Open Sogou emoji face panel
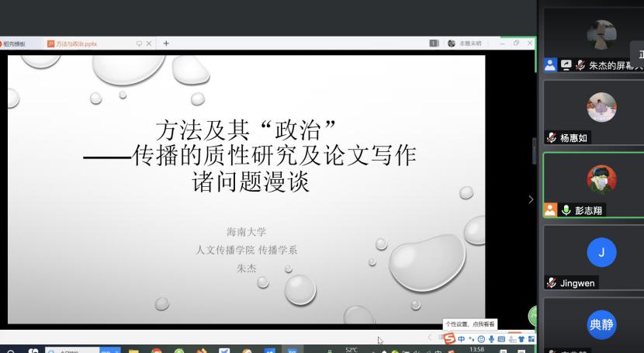 click(x=481, y=339)
